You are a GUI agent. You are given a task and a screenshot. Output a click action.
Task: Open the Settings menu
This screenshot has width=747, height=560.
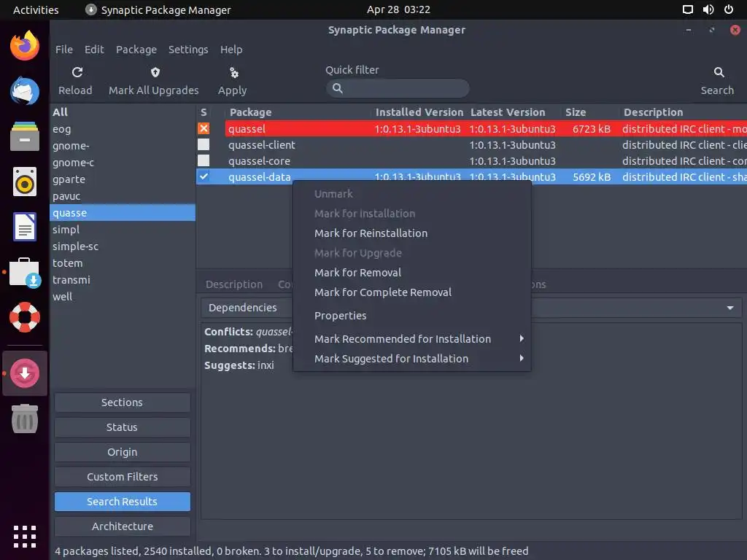point(188,50)
